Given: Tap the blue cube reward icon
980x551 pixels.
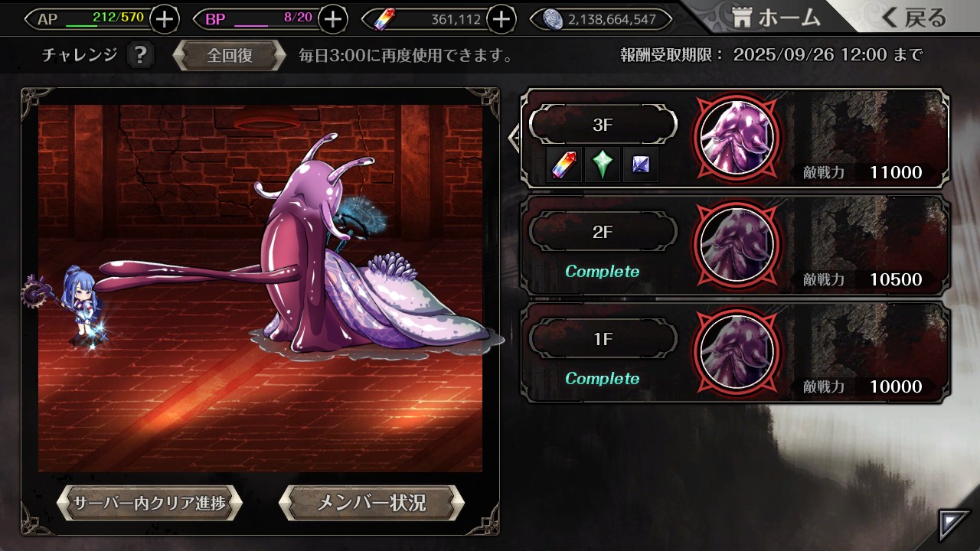Looking at the screenshot, I should (640, 165).
